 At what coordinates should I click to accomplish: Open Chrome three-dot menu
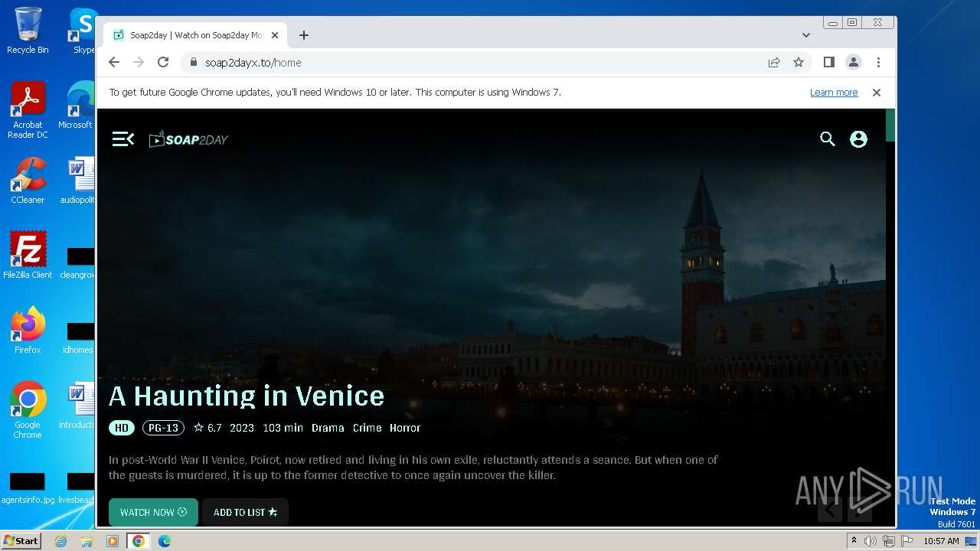(878, 63)
